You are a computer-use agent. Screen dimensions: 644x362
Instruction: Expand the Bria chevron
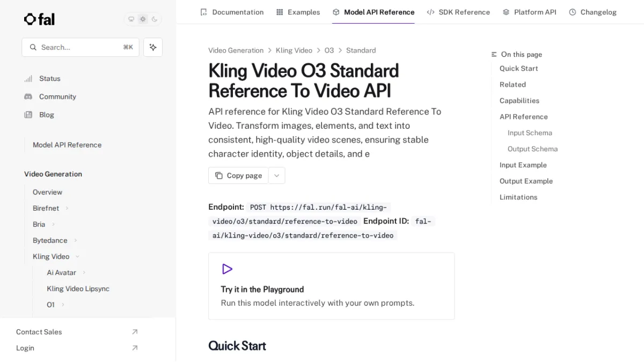(x=53, y=224)
